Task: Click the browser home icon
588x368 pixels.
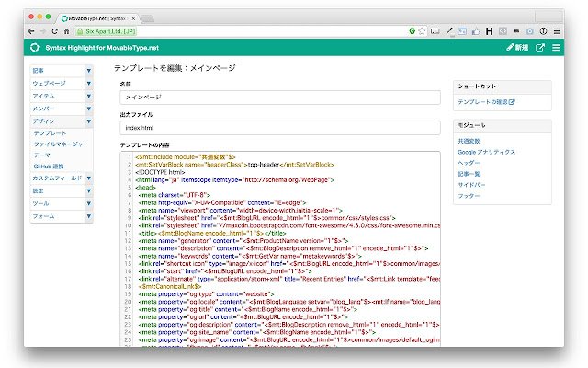Action: (66, 31)
